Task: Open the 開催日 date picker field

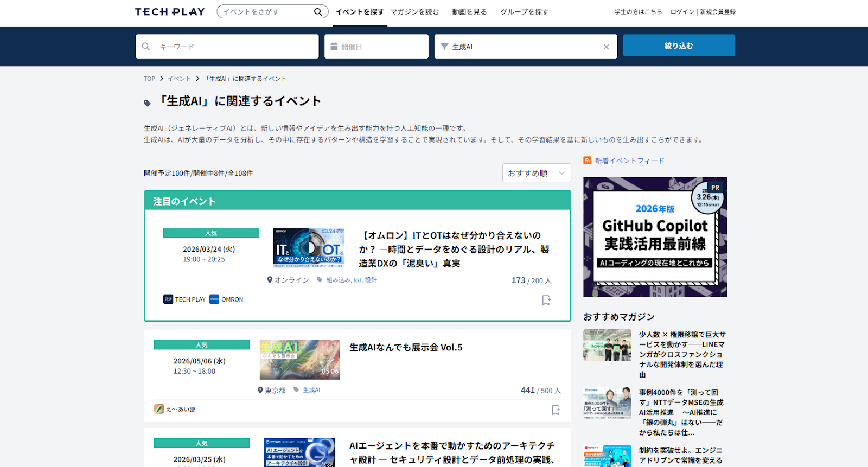Action: (376, 47)
